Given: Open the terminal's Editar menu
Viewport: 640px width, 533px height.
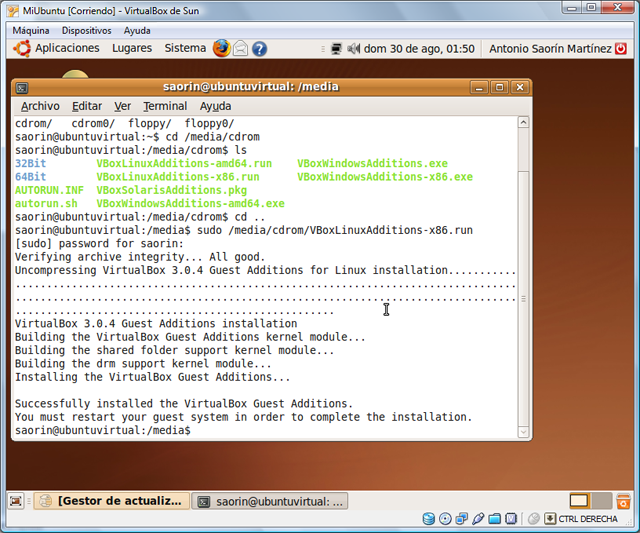Looking at the screenshot, I should click(87, 106).
